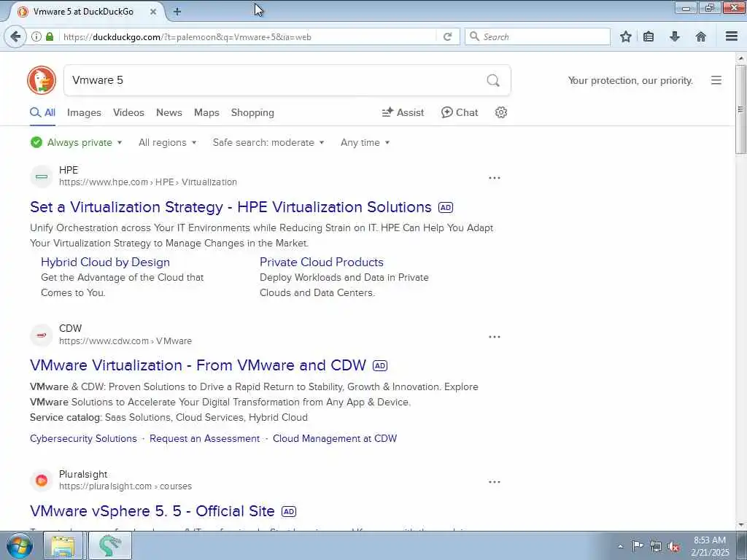Click the scrollbar up arrow
The image size is (747, 560).
pyautogui.click(x=740, y=58)
